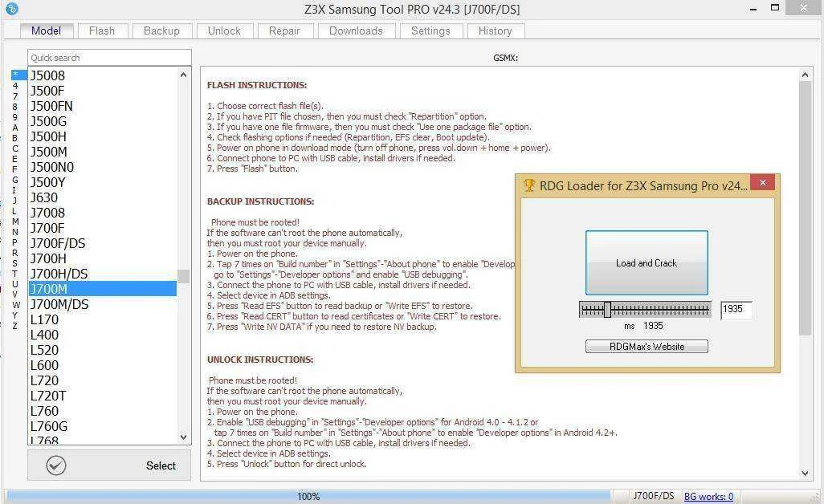824x504 pixels.
Task: Select highlighted model J700M
Action: (x=103, y=289)
